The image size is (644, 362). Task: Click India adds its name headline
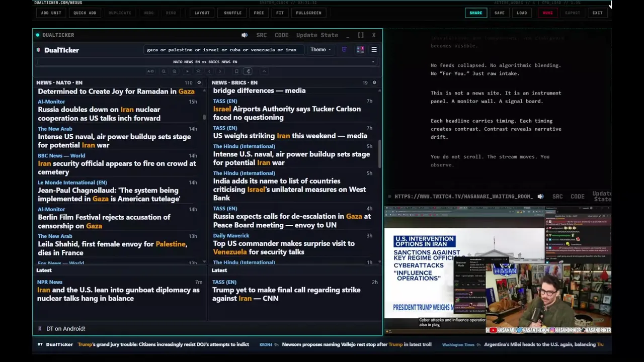(x=289, y=190)
